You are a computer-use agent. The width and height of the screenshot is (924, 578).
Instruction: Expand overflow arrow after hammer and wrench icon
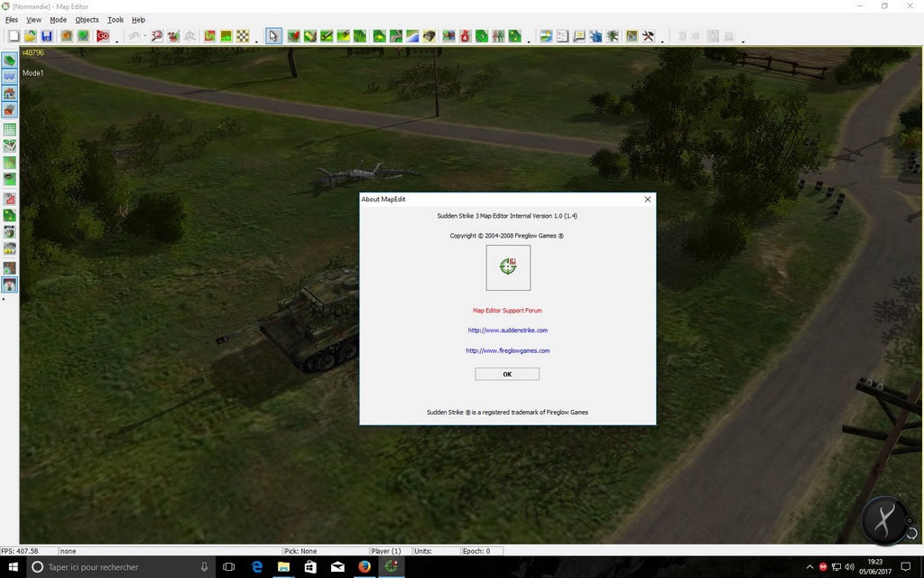click(x=661, y=42)
